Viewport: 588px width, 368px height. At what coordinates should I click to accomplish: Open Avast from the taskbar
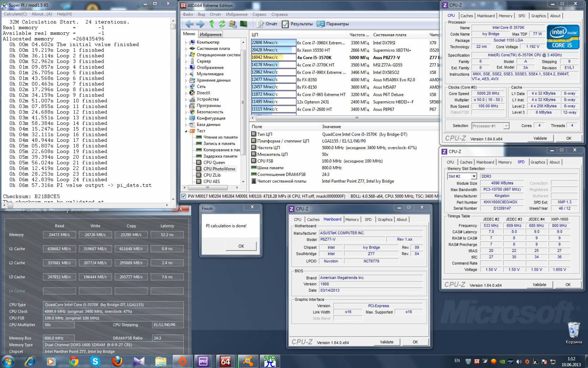pos(248,361)
